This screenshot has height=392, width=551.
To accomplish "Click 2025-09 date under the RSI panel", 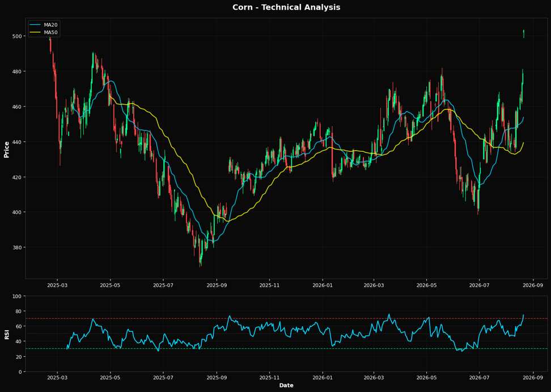I will coord(217,378).
